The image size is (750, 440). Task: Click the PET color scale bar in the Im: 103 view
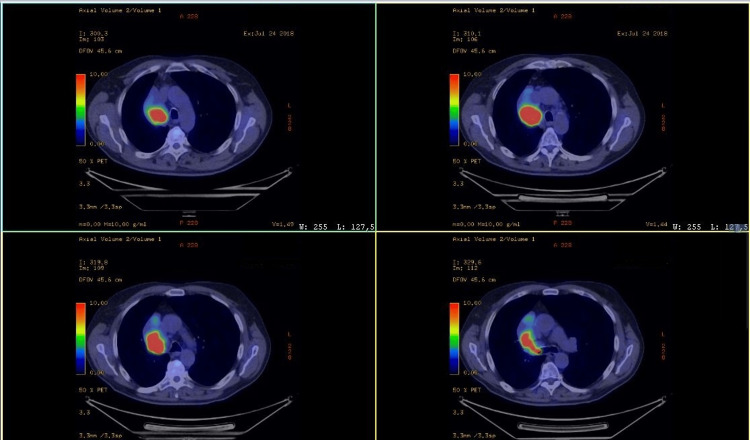click(81, 109)
